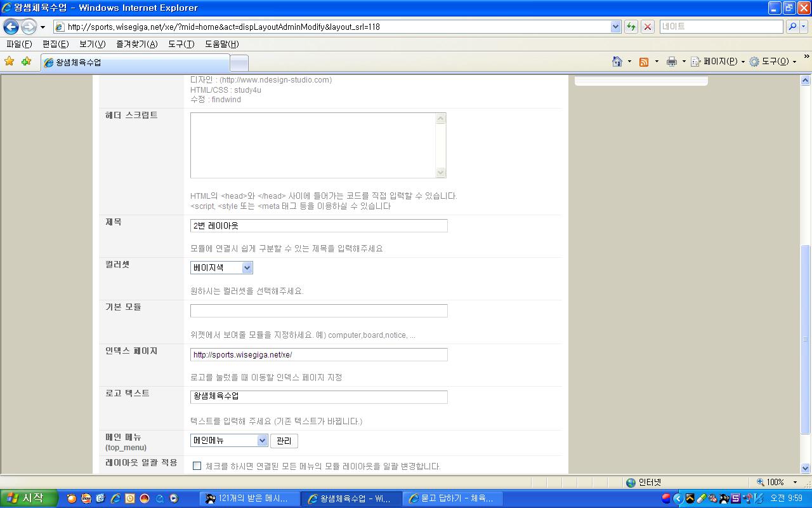Click the orange circle quick launch icon
This screenshot has height=508, width=812.
click(x=72, y=498)
